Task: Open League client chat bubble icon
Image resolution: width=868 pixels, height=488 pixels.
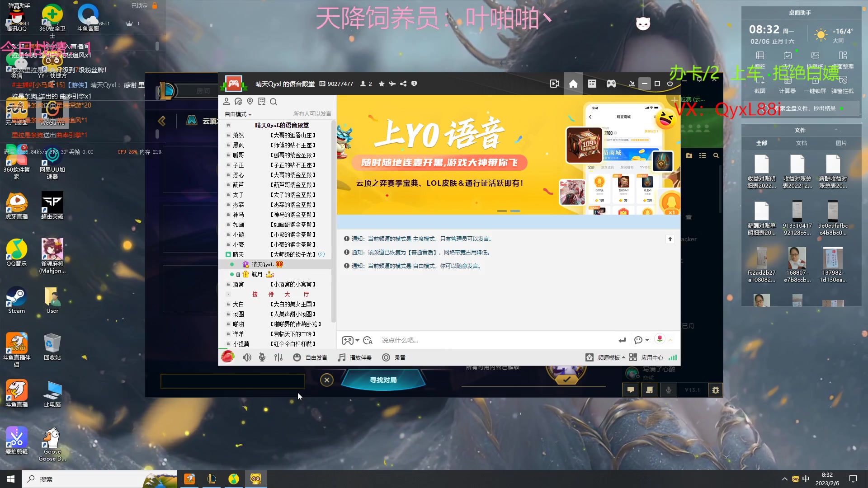Action: click(x=631, y=390)
